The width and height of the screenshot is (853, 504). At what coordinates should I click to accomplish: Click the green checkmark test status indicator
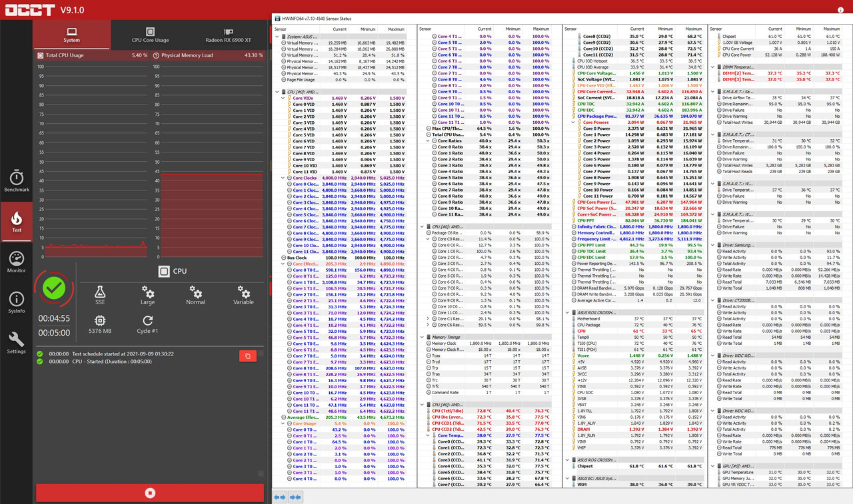pos(55,288)
